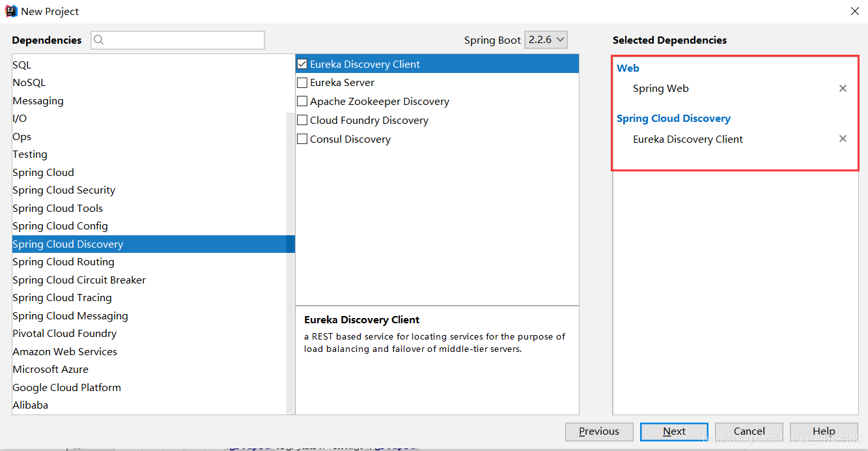Viewport: 868px width, 451px height.
Task: Click the search magnifier icon in Dependencies field
Action: 99,40
